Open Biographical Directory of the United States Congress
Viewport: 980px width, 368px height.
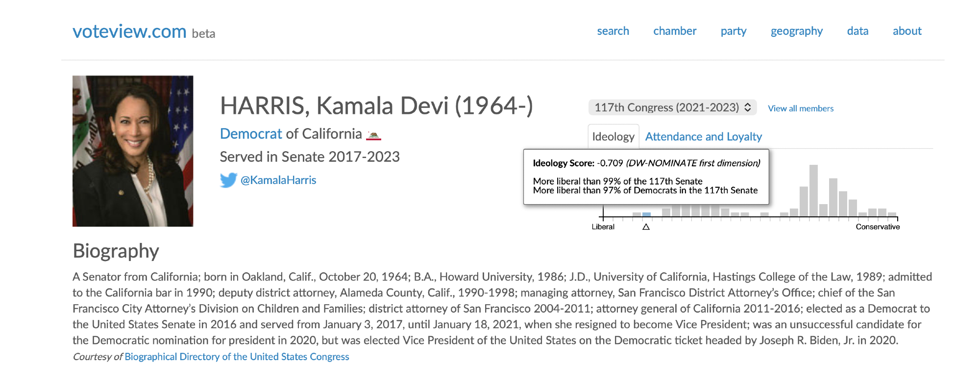point(237,357)
